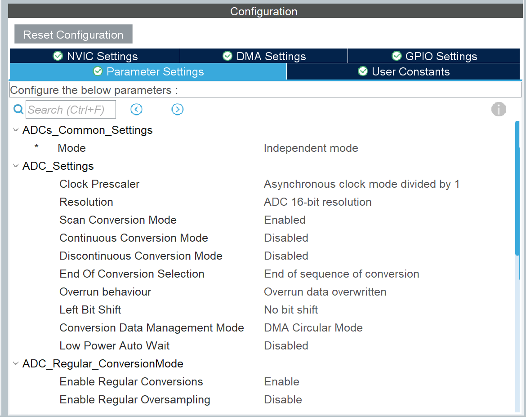Click in the Search parameters field
Viewport: 526px width, 420px height.
pos(71,110)
